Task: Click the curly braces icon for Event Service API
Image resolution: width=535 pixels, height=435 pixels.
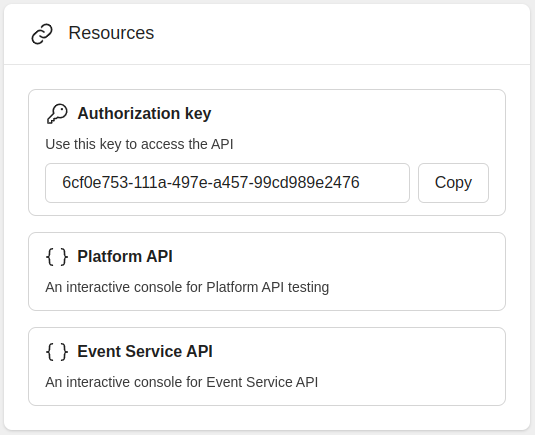Action: (57, 352)
